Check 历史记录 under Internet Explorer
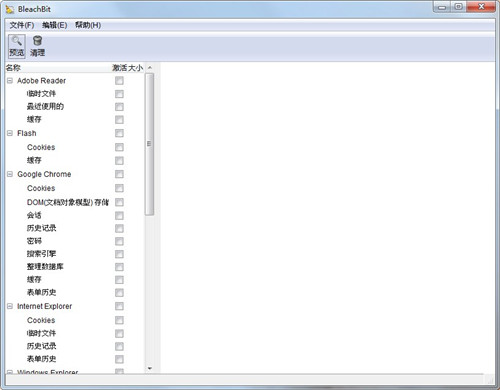Image resolution: width=500 pixels, height=390 pixels. 119,346
